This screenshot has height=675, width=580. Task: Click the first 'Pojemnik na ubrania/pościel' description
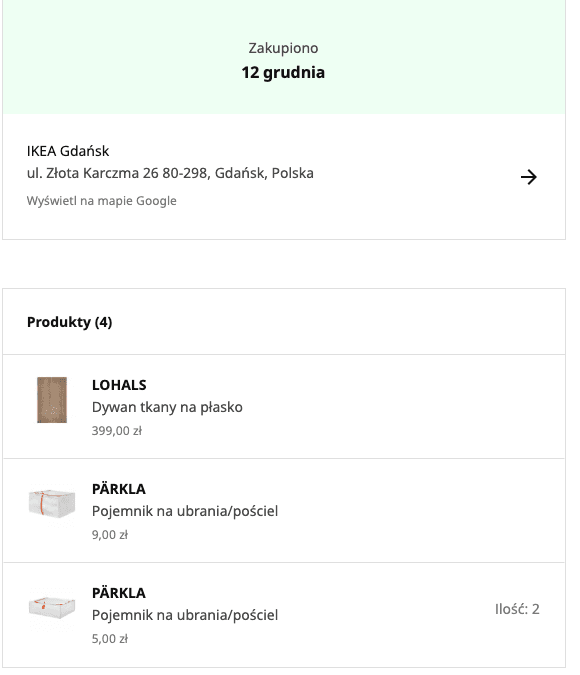(185, 511)
